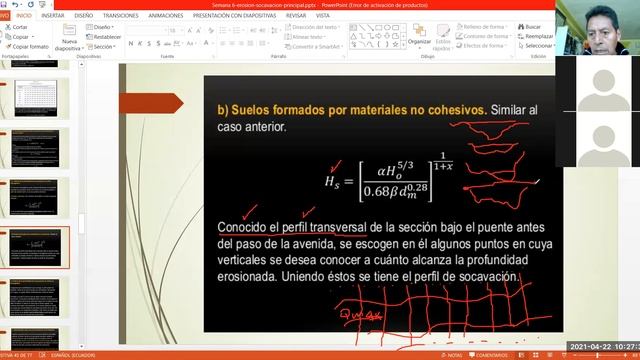Toggle italic (K) formatting
The height and width of the screenshot is (360, 640).
pyautogui.click(x=140, y=43)
